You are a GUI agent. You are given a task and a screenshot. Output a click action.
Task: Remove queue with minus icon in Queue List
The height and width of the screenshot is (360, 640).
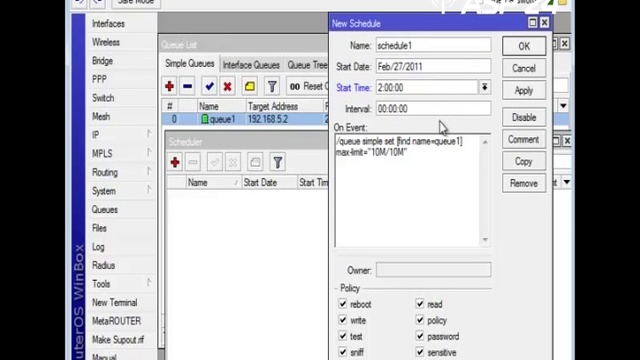tap(187, 87)
